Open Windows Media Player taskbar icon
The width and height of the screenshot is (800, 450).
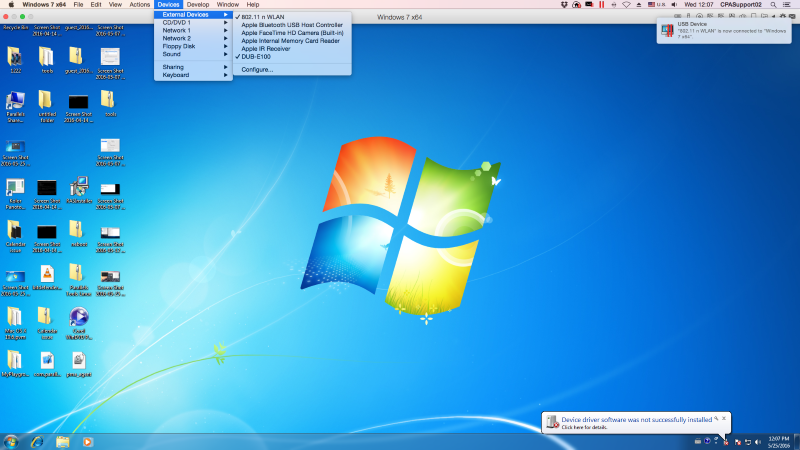(x=87, y=441)
